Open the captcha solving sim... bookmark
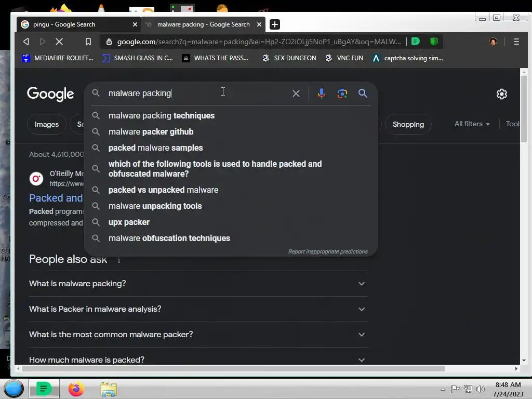The image size is (532, 399). [x=407, y=58]
